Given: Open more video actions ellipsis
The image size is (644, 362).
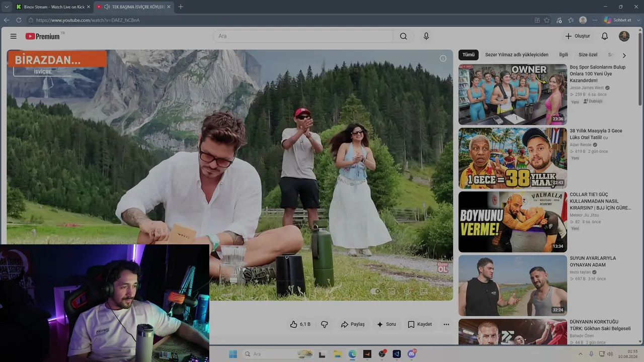Looking at the screenshot, I should pyautogui.click(x=446, y=324).
